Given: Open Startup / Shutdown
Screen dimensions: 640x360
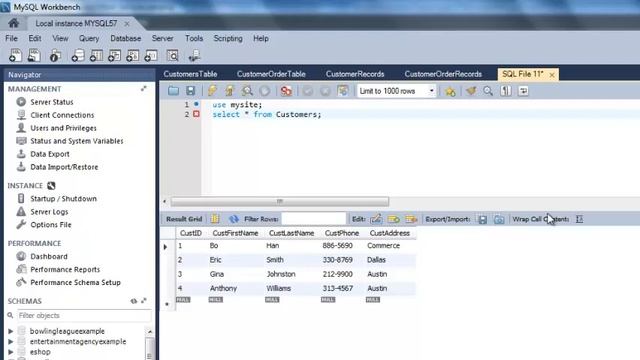Looking at the screenshot, I should [63, 199].
